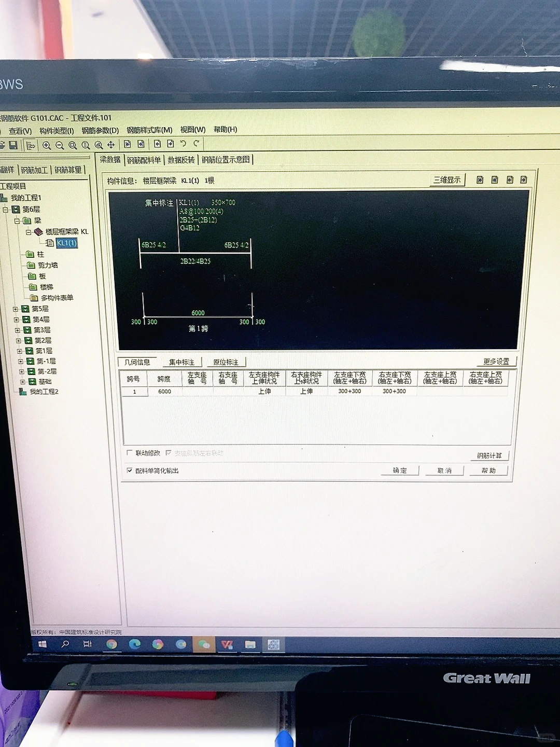
Task: Click the 三维显示 button
Action: (x=447, y=180)
